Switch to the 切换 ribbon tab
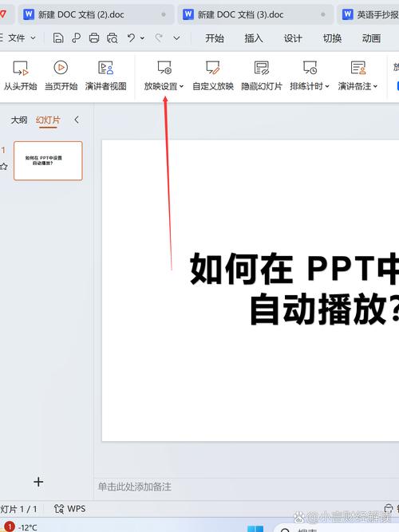Viewport: 399px width, 532px height. [x=332, y=38]
